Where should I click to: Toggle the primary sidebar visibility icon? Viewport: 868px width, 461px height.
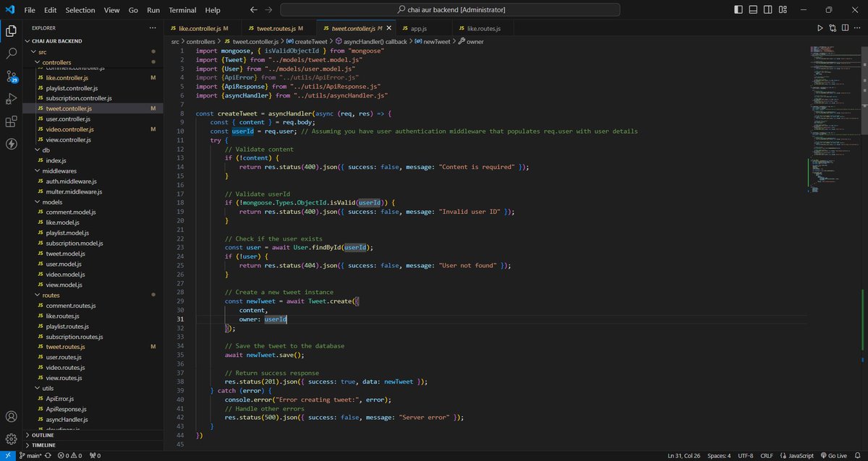coord(737,9)
